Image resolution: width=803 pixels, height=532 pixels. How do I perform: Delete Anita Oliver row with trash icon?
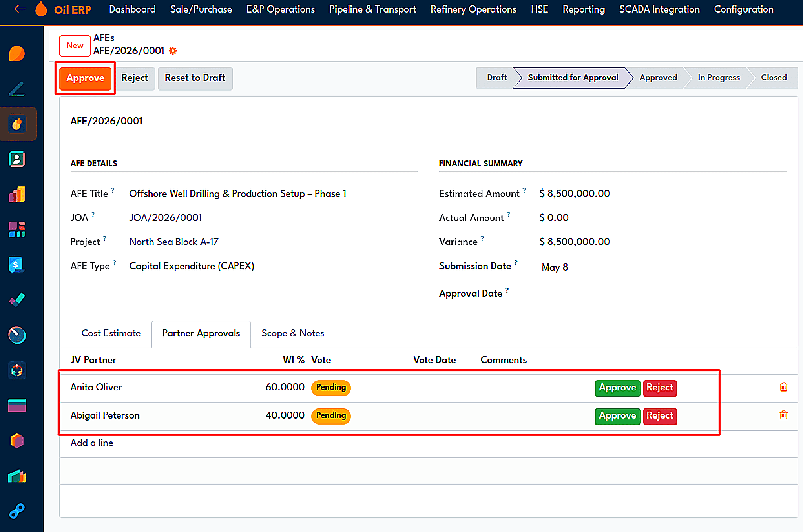pyautogui.click(x=783, y=387)
